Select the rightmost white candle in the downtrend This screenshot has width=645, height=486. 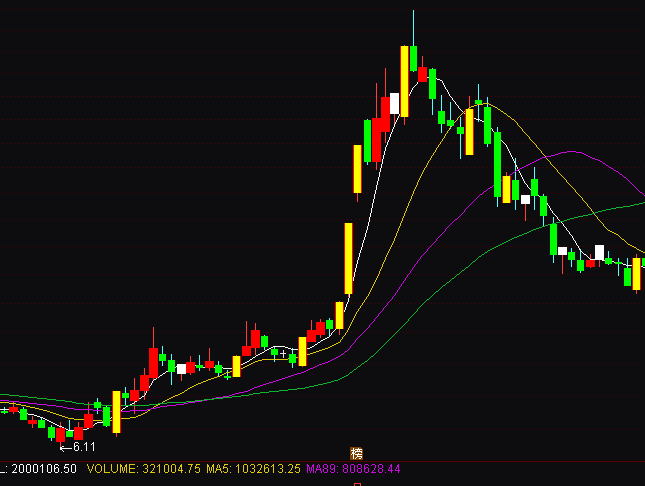tap(600, 251)
